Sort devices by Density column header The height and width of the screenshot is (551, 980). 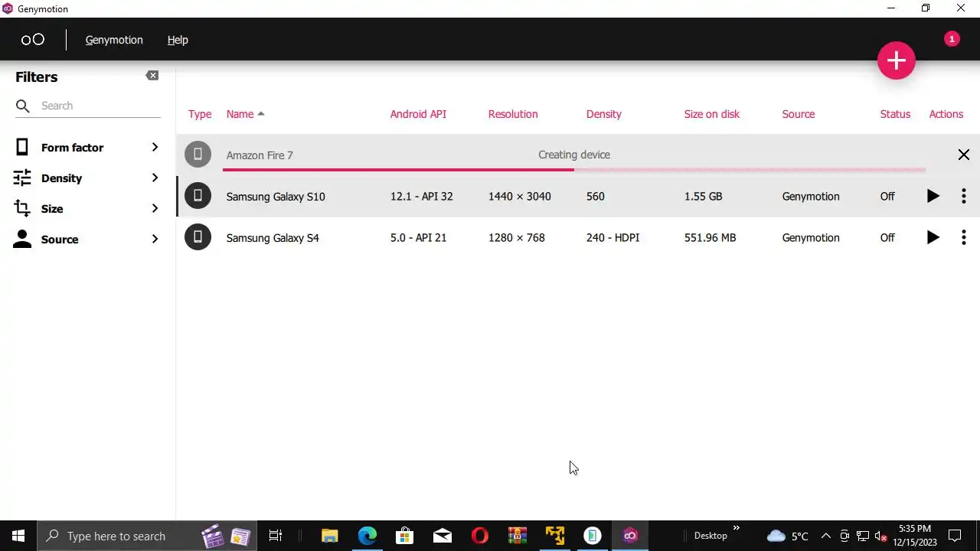coord(604,114)
